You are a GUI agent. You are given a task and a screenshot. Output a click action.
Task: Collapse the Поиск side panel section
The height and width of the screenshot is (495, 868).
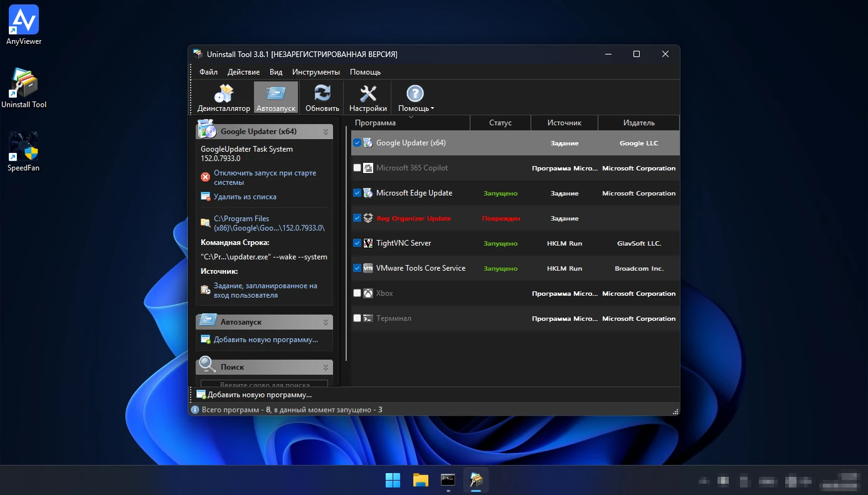coord(325,367)
